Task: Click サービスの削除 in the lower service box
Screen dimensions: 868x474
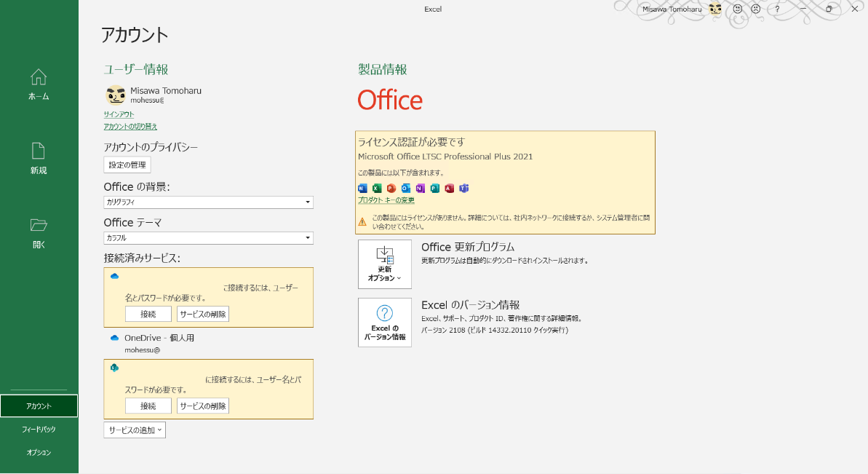Action: click(203, 406)
